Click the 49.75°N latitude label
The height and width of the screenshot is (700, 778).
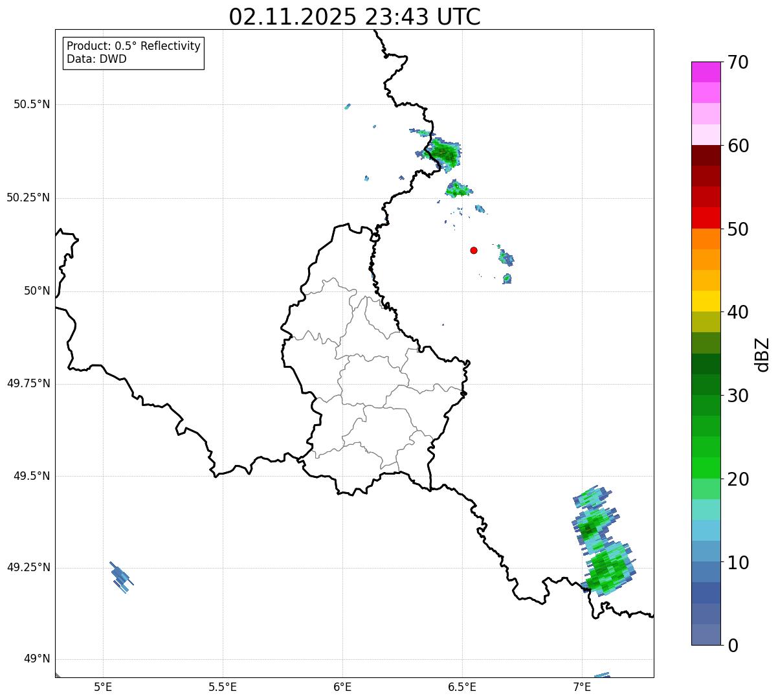coord(28,383)
